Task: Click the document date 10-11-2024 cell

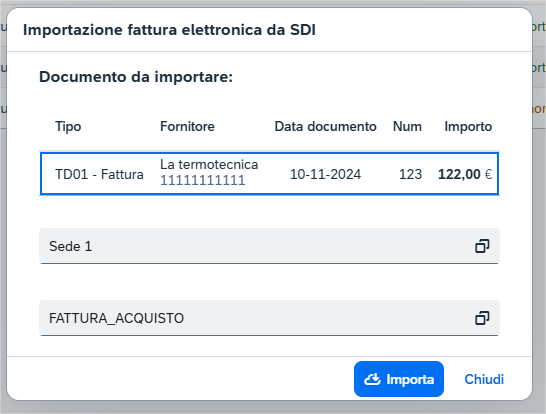Action: (x=326, y=174)
